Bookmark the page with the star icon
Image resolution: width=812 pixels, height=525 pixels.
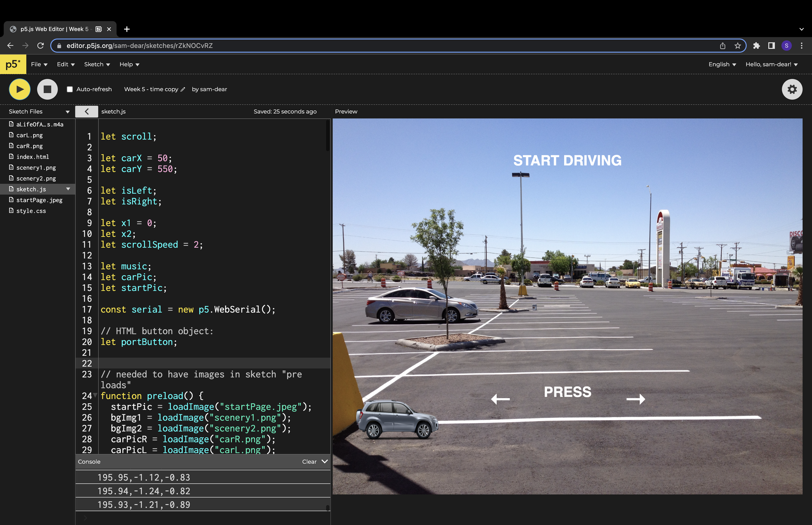point(737,46)
